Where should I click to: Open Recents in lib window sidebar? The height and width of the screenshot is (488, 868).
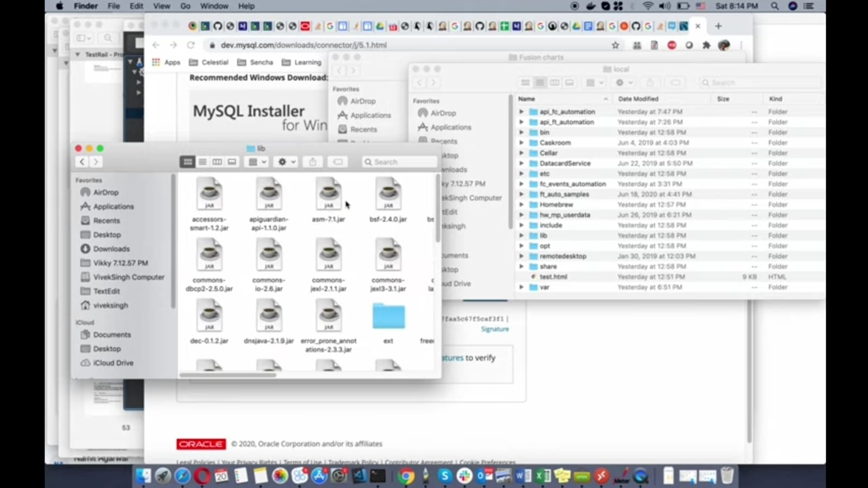click(100, 220)
